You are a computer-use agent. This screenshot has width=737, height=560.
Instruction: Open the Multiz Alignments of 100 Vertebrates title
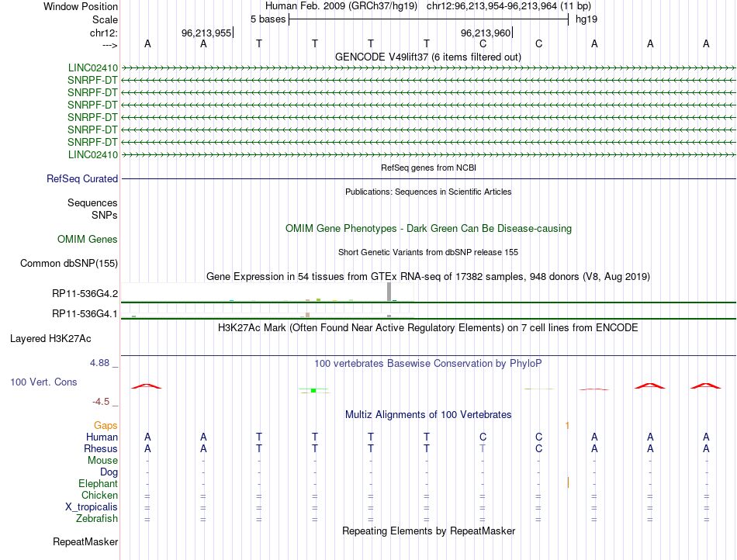tap(428, 414)
